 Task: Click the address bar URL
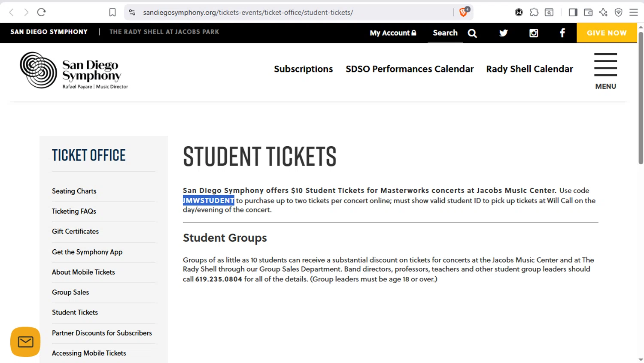(x=248, y=12)
